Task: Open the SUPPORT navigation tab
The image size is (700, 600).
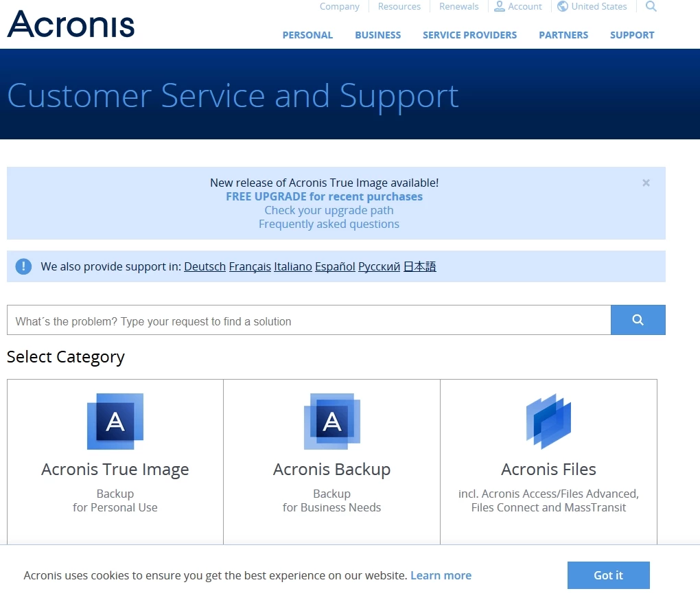Action: (x=631, y=35)
